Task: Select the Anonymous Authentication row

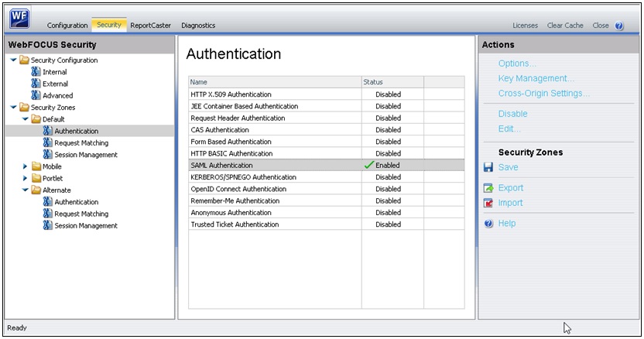Action: point(327,213)
